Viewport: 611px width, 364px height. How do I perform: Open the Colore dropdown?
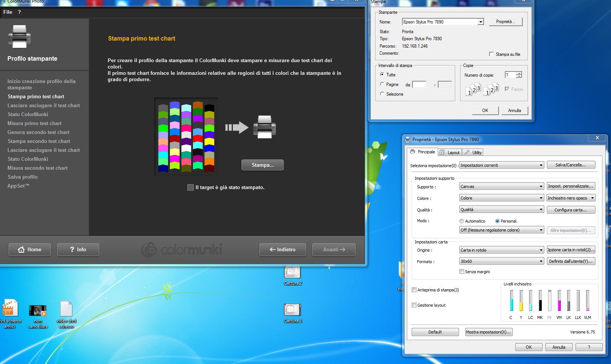click(x=501, y=198)
